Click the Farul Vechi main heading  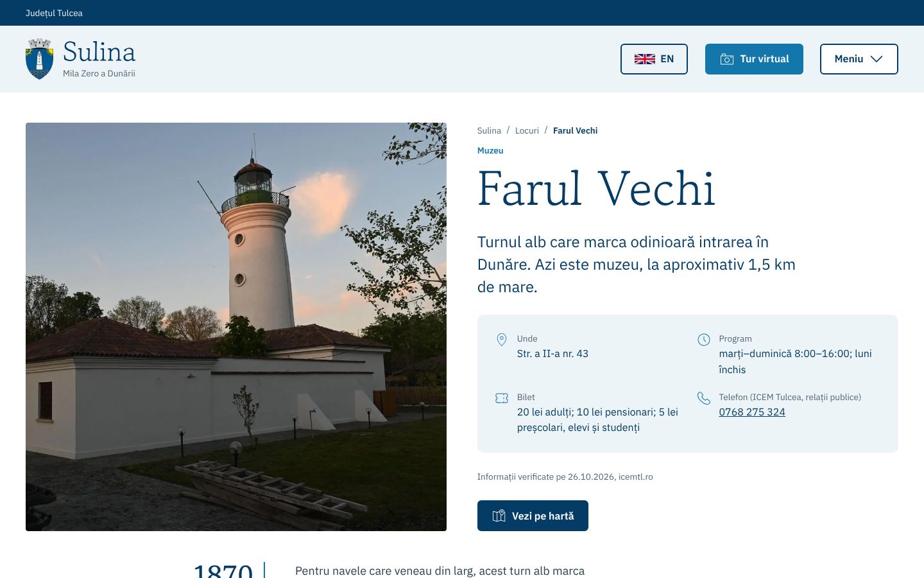click(596, 189)
